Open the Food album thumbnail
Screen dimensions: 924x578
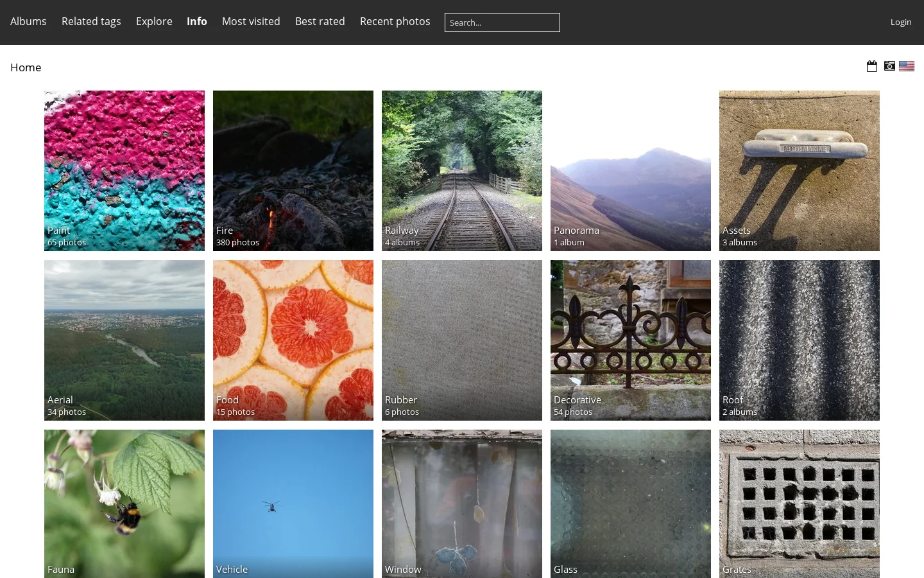pos(293,340)
